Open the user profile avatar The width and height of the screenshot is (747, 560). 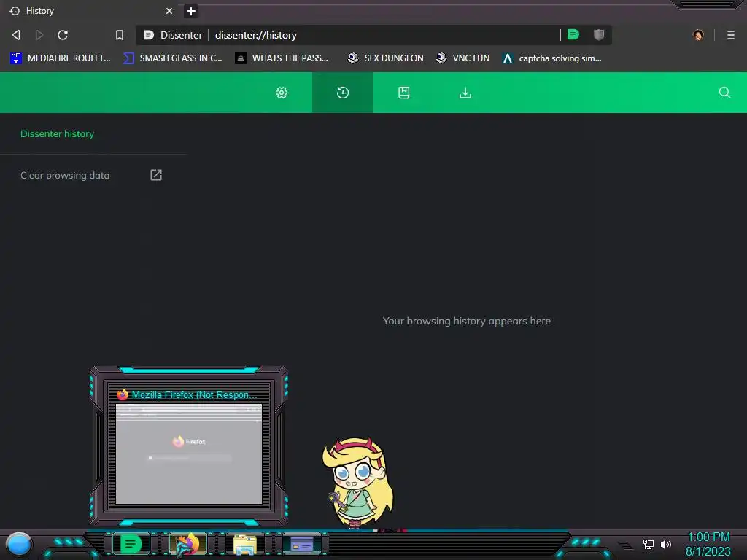pyautogui.click(x=698, y=35)
